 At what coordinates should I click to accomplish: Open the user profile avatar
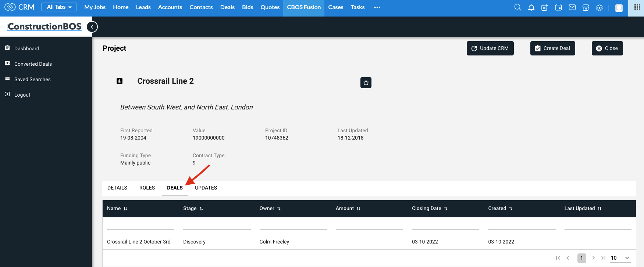tap(619, 8)
